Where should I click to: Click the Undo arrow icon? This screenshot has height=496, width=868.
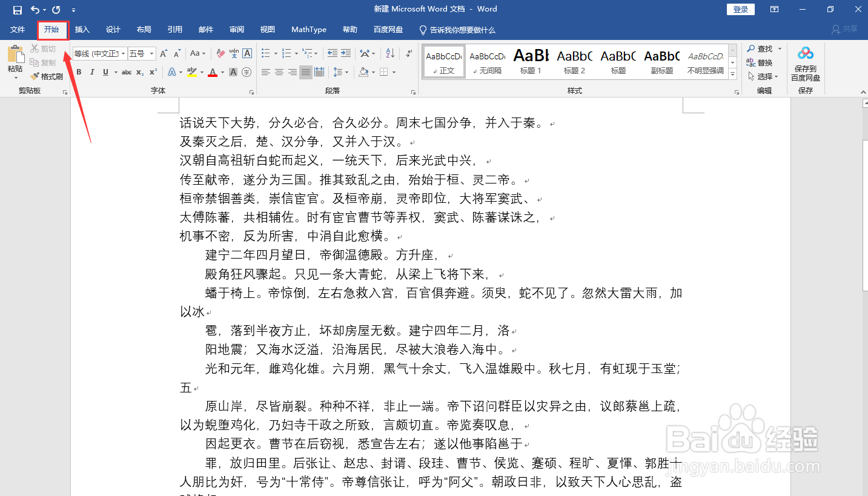35,9
